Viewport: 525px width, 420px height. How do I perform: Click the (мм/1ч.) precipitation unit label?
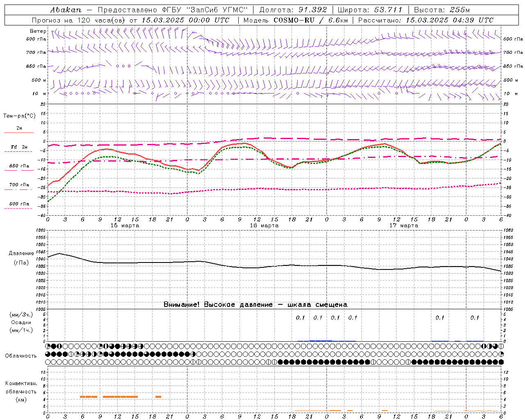21,330
